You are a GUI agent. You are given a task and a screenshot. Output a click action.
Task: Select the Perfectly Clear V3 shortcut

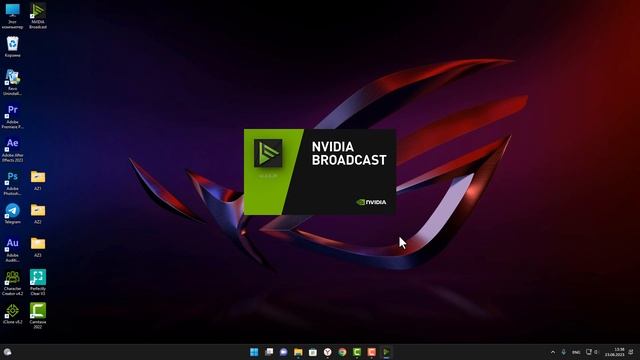point(38,283)
